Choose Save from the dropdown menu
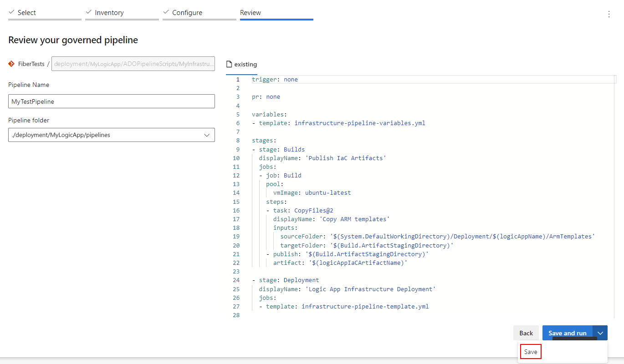 coord(531,352)
